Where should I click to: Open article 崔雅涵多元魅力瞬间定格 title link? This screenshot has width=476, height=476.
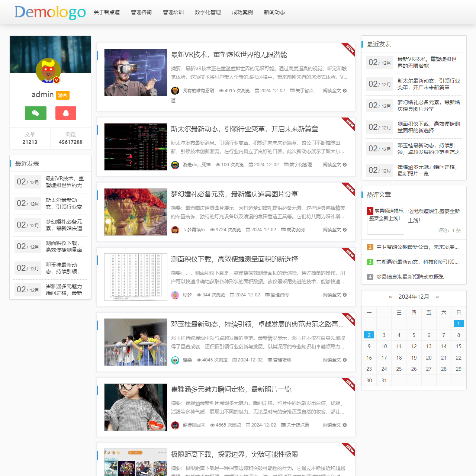click(231, 389)
